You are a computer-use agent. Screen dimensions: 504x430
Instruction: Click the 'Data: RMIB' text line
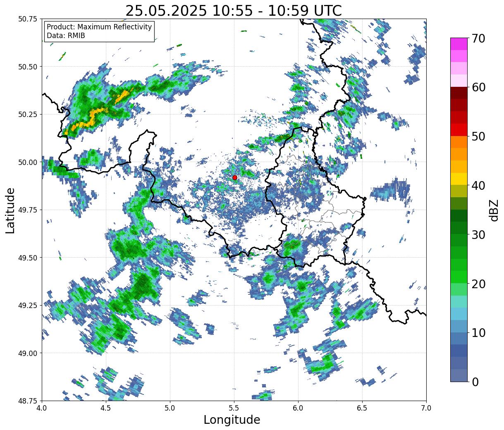pyautogui.click(x=66, y=36)
